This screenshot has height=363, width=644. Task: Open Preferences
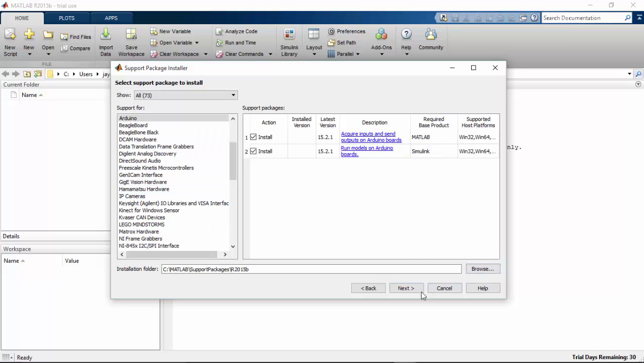pyautogui.click(x=347, y=31)
